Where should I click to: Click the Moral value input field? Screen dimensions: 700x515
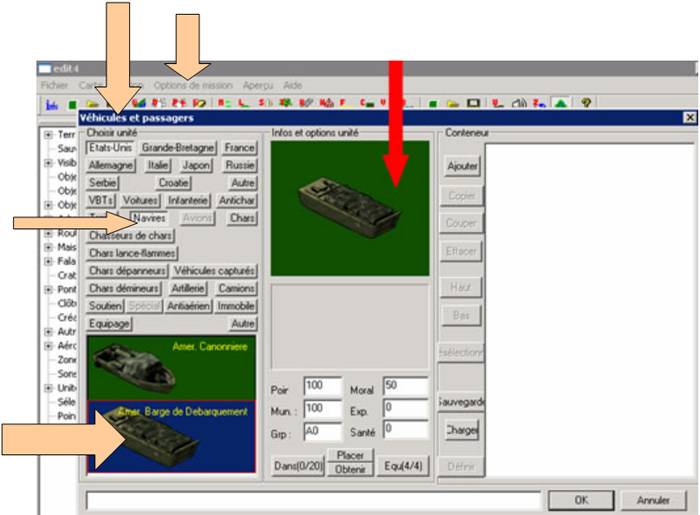point(404,386)
